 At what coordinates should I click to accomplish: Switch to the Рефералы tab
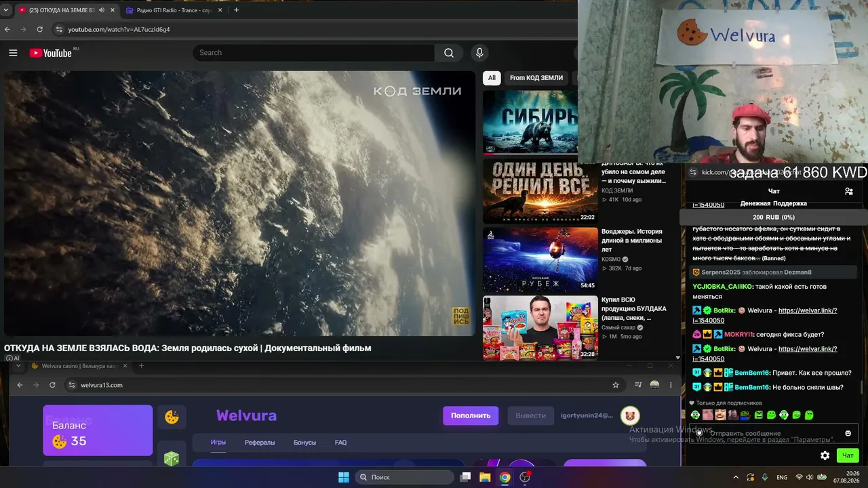260,443
